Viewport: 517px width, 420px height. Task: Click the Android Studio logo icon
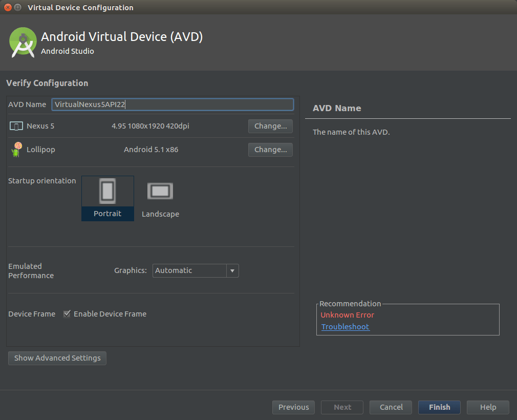(x=23, y=43)
